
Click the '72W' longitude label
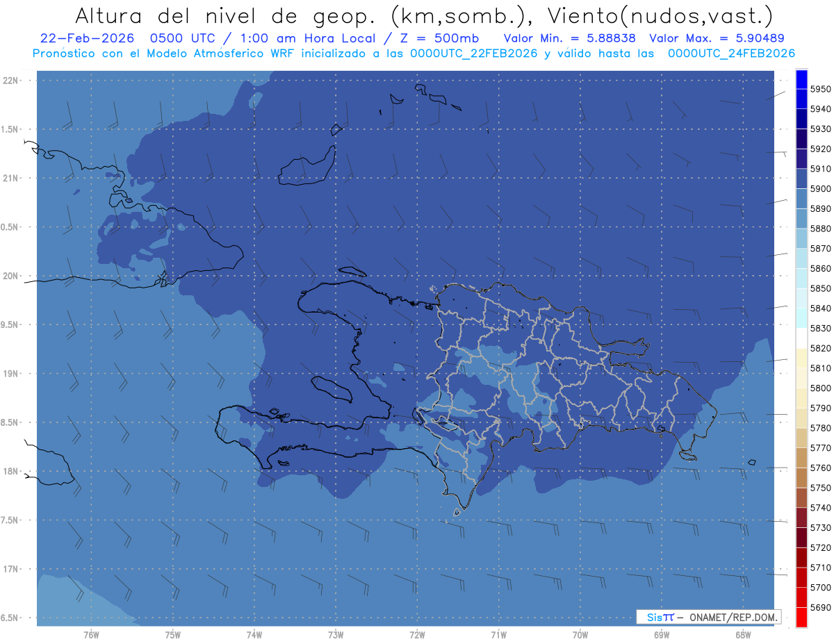click(417, 635)
